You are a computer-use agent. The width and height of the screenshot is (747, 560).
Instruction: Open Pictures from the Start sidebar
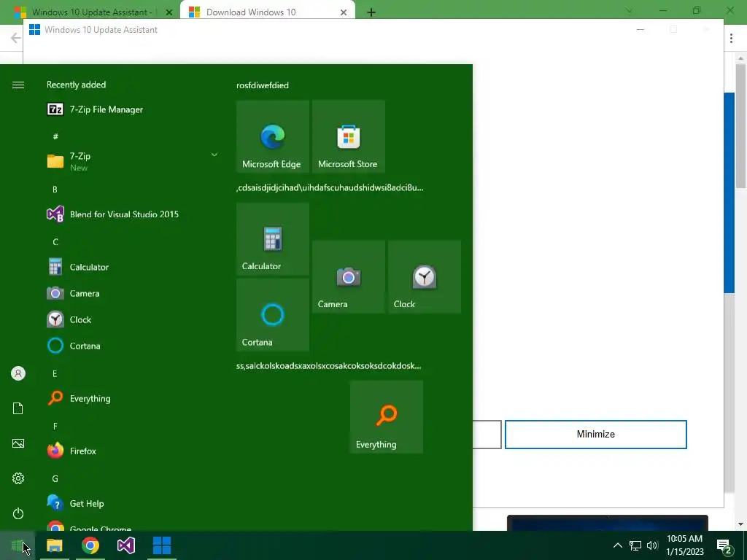(x=18, y=443)
